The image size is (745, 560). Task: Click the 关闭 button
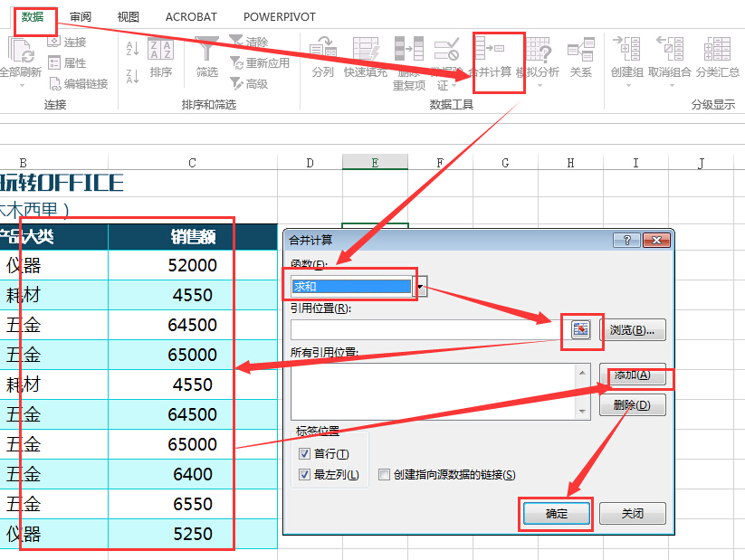point(633,514)
